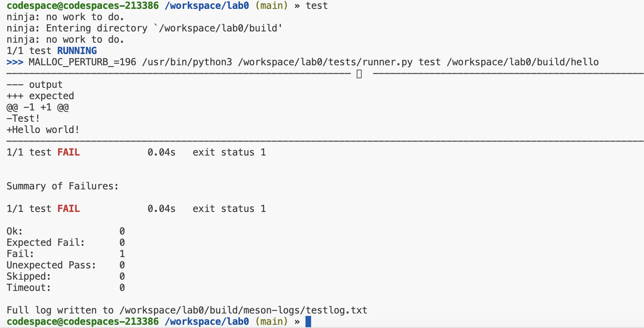The width and height of the screenshot is (644, 328).
Task: Click the (main) branch label on bottom prompt
Action: coord(272,322)
